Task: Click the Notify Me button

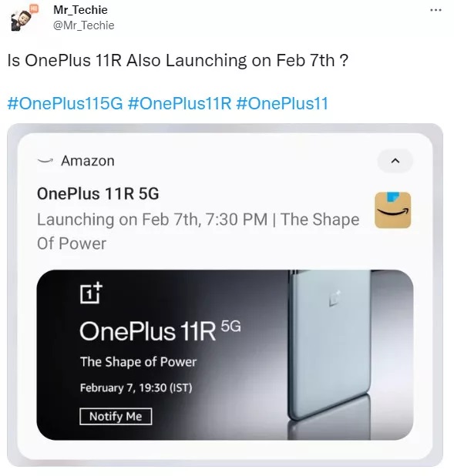Action: (x=116, y=416)
